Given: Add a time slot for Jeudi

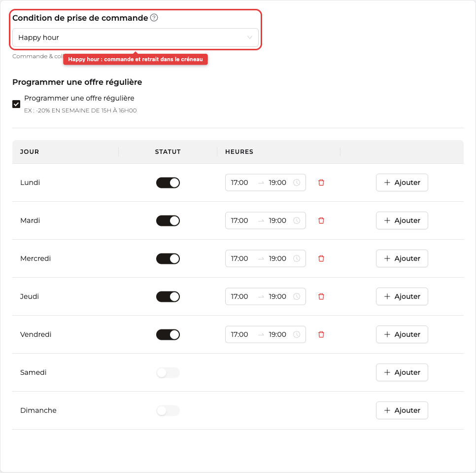Looking at the screenshot, I should click(402, 296).
